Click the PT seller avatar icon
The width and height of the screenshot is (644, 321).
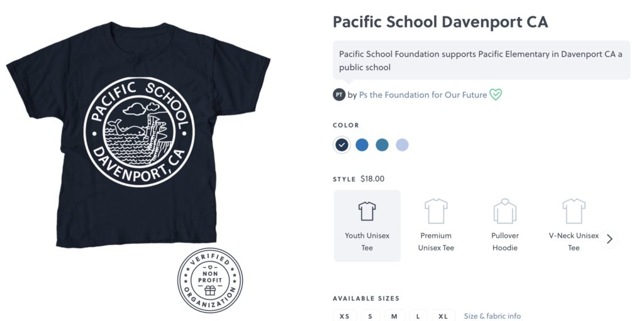(x=339, y=95)
